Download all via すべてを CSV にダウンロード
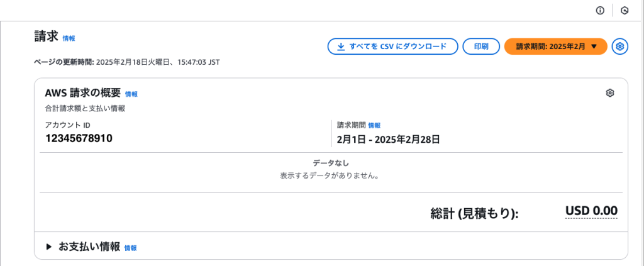 pyautogui.click(x=392, y=47)
